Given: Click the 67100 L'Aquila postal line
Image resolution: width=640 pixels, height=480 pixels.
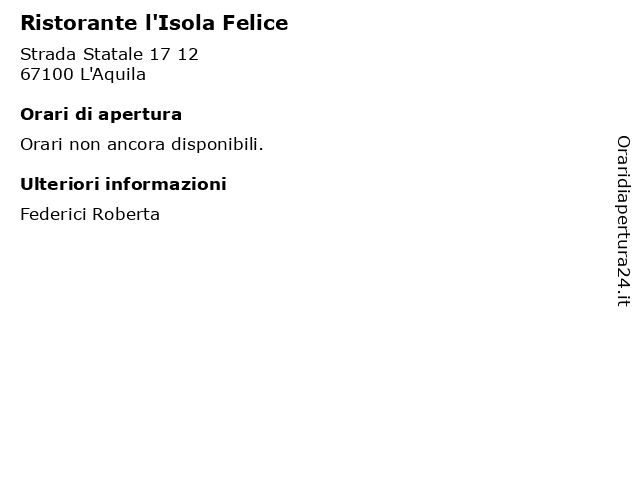Looking at the screenshot, I should (83, 74).
